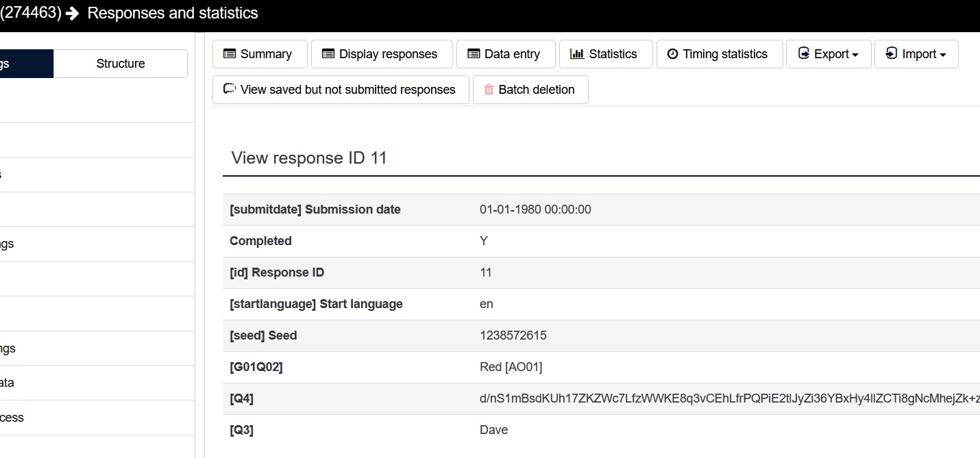Open the sidebar item ending in "cess"
This screenshot has height=458, width=980.
(x=12, y=418)
